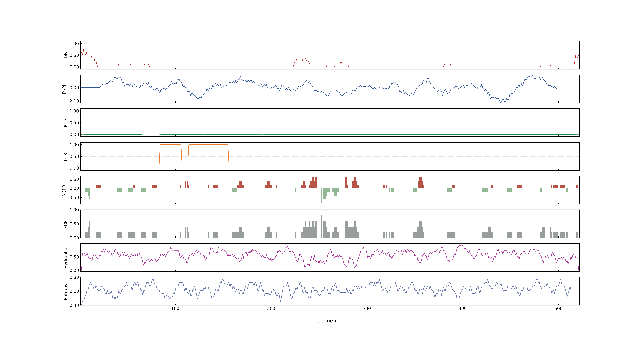
Task: Click the 200 tick label on x-axis
Action: (271, 309)
